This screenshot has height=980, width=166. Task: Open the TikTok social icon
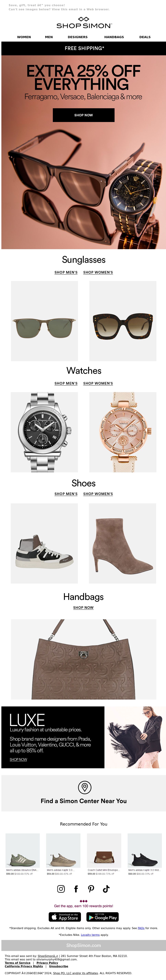click(x=106, y=889)
